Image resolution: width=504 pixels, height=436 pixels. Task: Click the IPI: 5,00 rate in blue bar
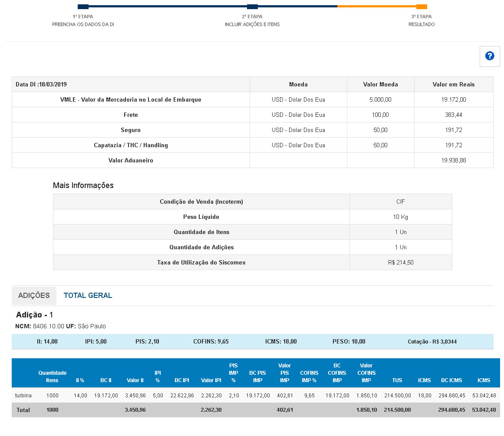pyautogui.click(x=96, y=341)
